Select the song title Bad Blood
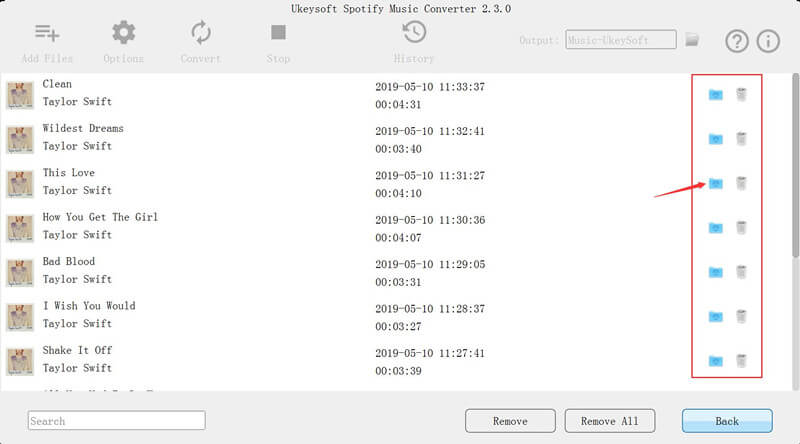 tap(69, 262)
